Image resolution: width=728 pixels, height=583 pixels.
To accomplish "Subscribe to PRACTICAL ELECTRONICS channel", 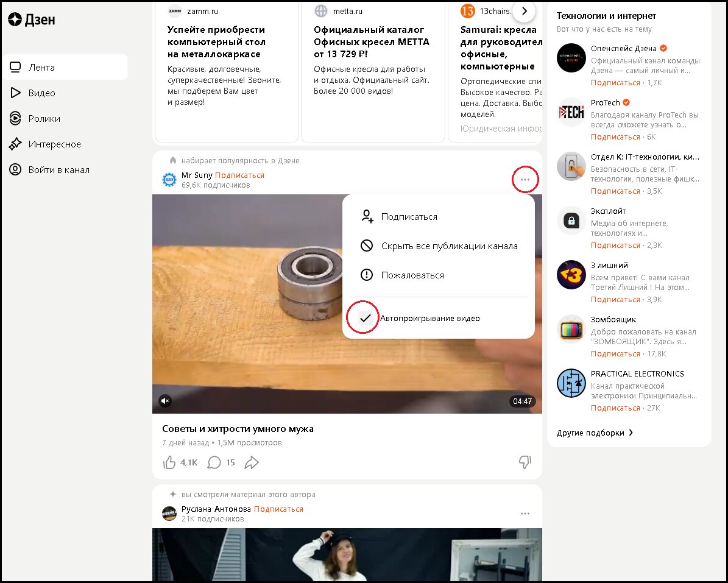I will [615, 408].
